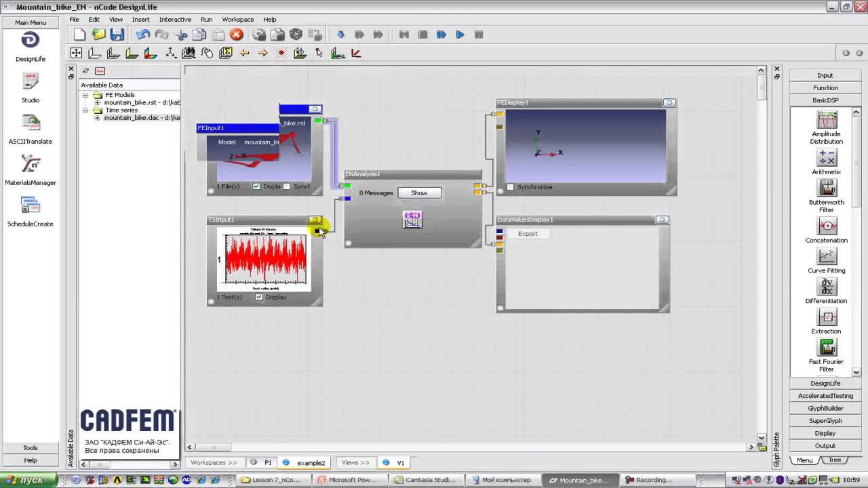Select the Extraction glyph
This screenshot has width=868, height=488.
coord(827,317)
